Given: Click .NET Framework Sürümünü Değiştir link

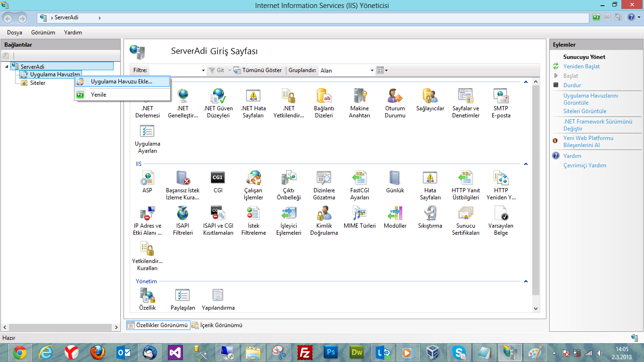Looking at the screenshot, I should (x=597, y=125).
